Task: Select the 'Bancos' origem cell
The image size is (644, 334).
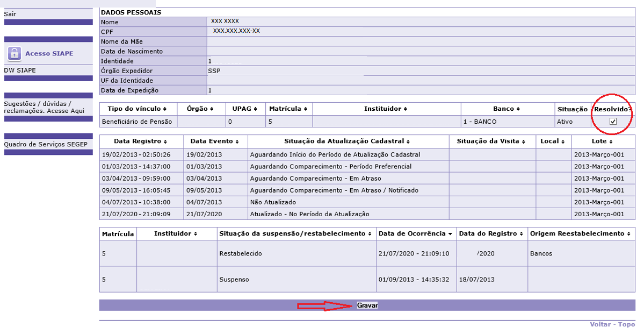Action: tap(581, 253)
